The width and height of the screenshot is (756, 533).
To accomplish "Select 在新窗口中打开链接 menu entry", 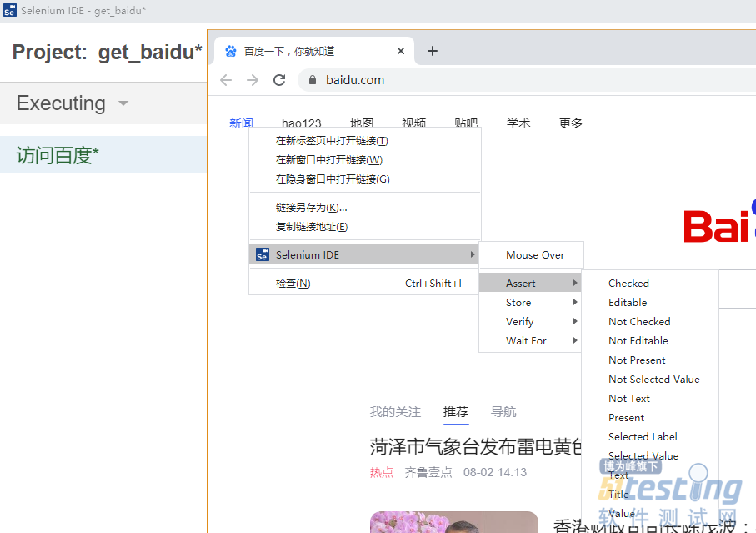I will click(x=365, y=159).
